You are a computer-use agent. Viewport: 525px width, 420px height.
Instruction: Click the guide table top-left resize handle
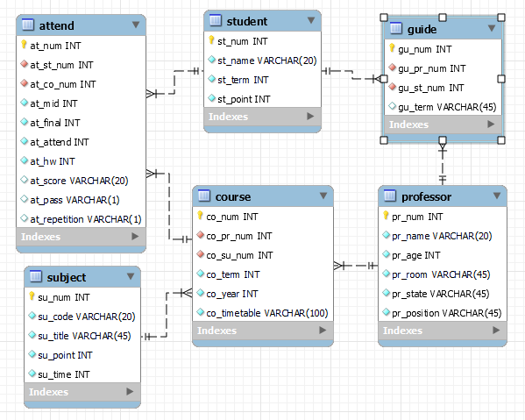pos(384,18)
